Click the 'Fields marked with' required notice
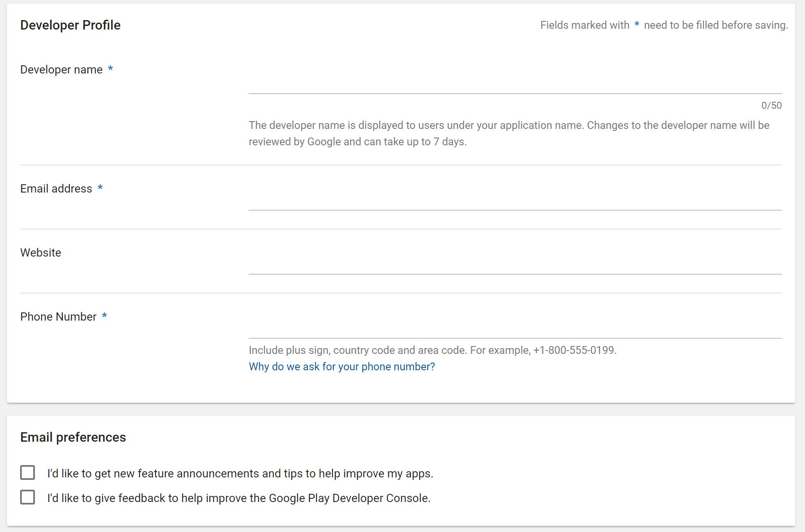This screenshot has width=805, height=532. [664, 25]
